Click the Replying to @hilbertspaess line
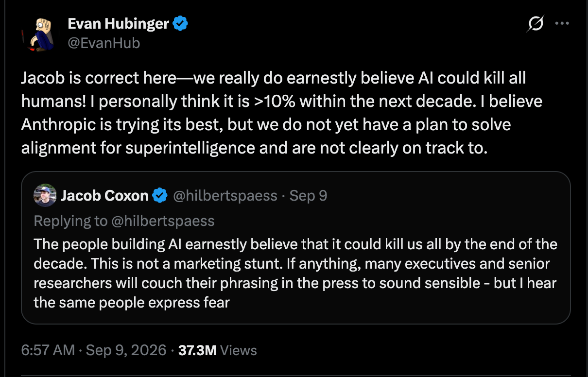 tap(124, 221)
